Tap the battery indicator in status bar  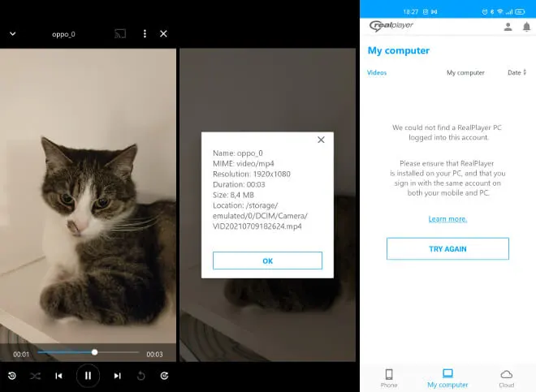[x=520, y=11]
